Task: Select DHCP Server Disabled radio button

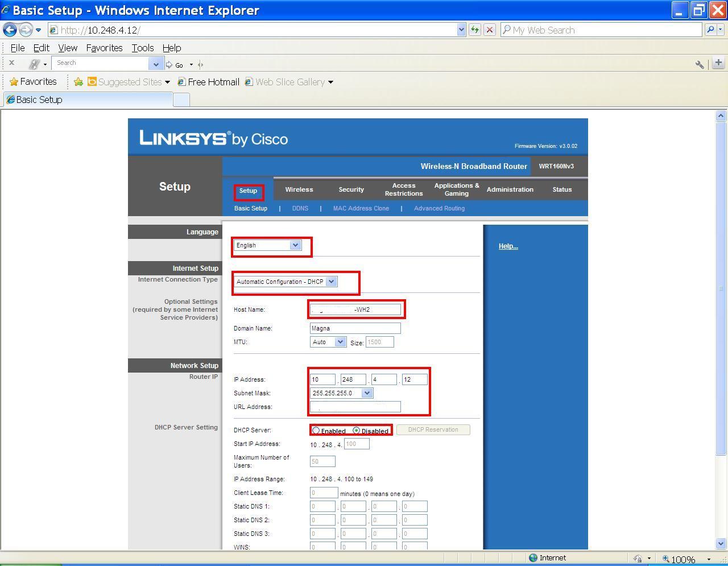Action: point(357,431)
